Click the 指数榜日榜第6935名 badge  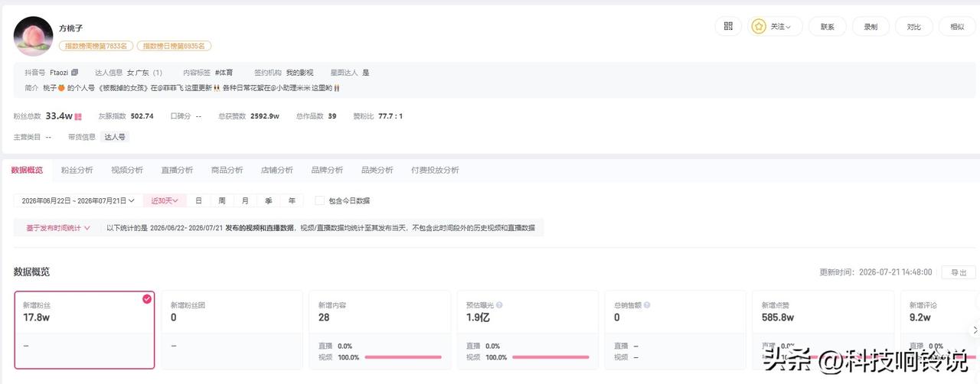click(x=174, y=46)
